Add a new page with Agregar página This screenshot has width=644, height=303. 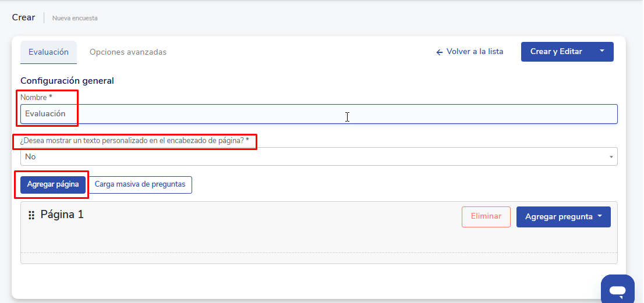pos(53,184)
